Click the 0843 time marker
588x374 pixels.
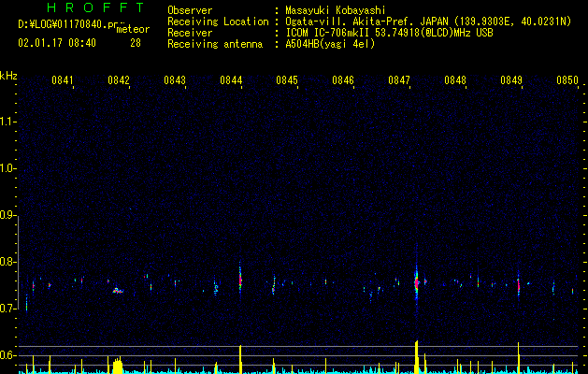click(175, 80)
